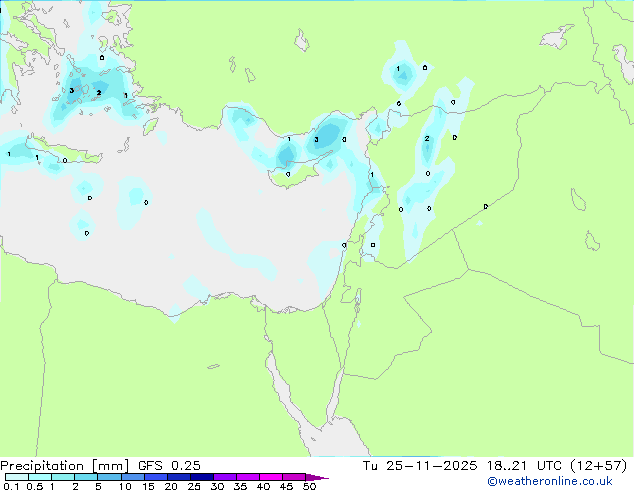Select the 5–10 mm legend swatch

tap(110, 477)
